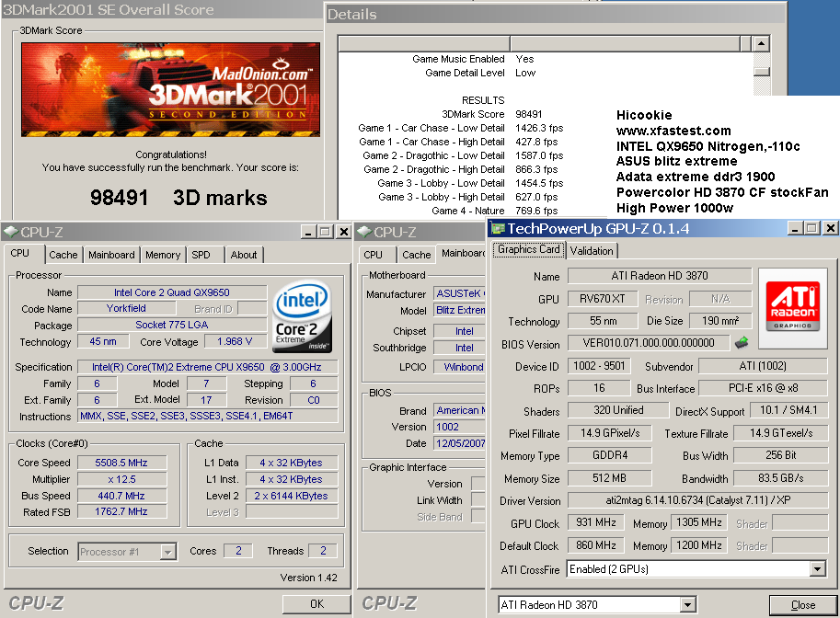Switch to the Memory tab in CPU-Z
The width and height of the screenshot is (840, 618).
[163, 255]
